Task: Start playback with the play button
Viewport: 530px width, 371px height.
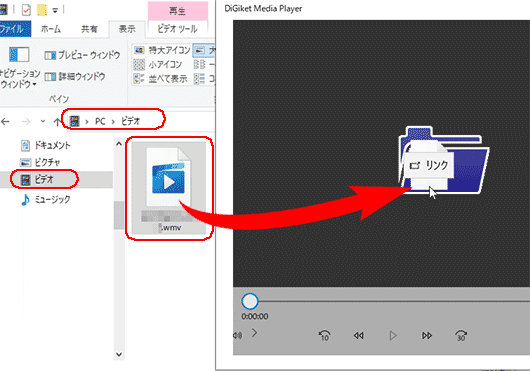Action: pyautogui.click(x=393, y=336)
